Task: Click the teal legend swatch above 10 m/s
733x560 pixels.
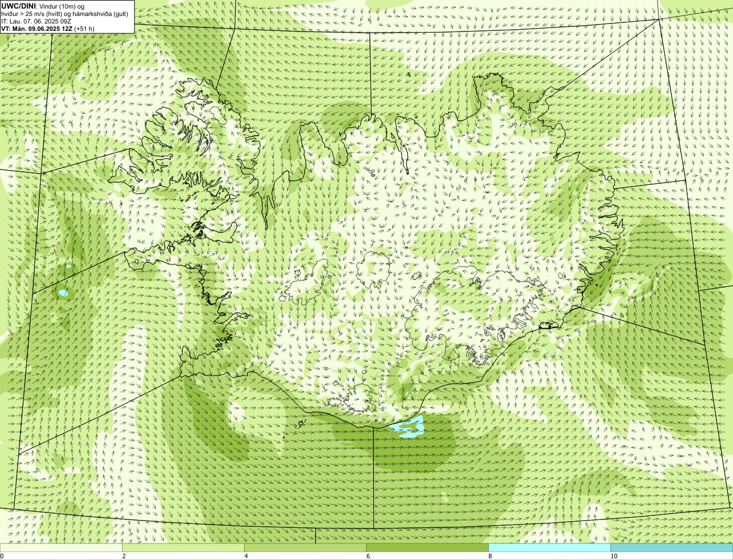Action: pyautogui.click(x=672, y=548)
